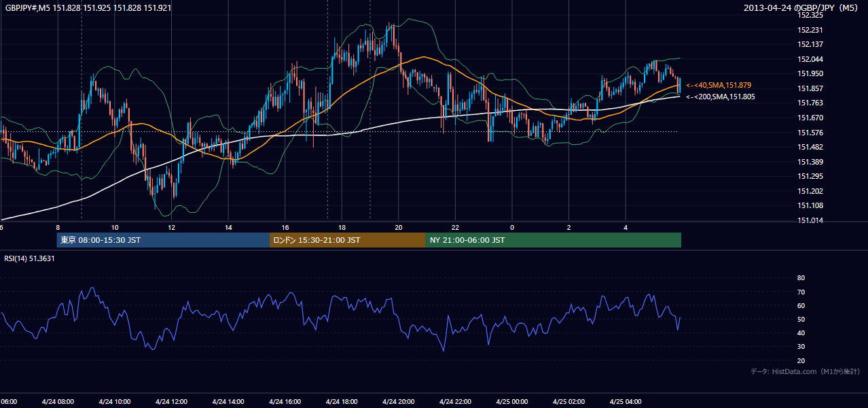Click bottom date label 4/25 00:00
Image resolution: width=868 pixels, height=408 pixels.
[x=512, y=401]
